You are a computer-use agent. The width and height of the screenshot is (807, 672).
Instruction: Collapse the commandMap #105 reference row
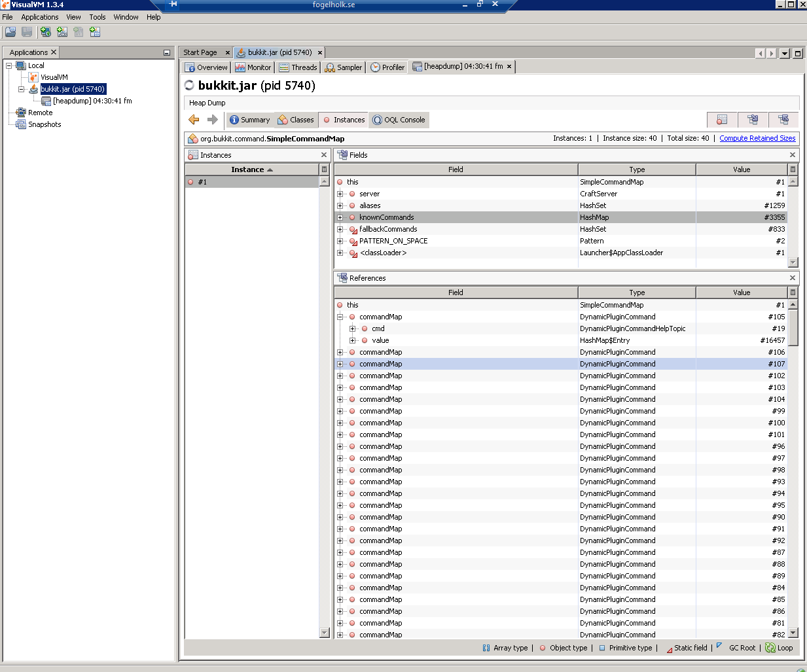tap(340, 317)
